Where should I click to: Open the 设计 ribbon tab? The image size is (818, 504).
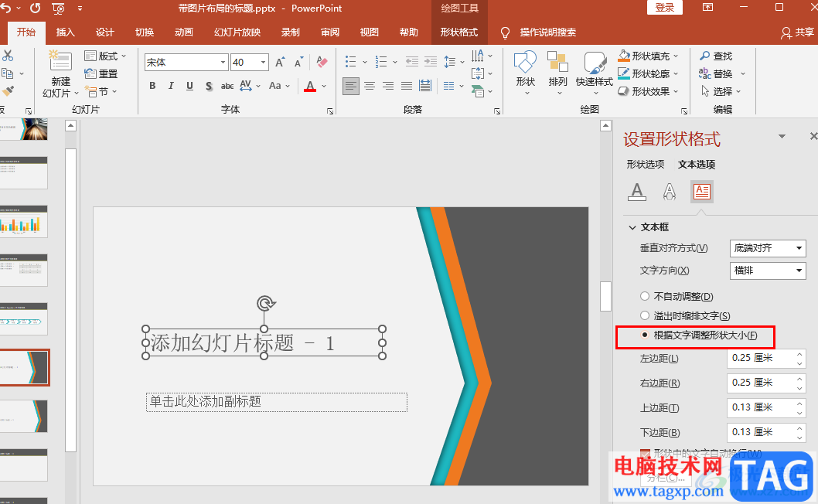click(x=105, y=32)
